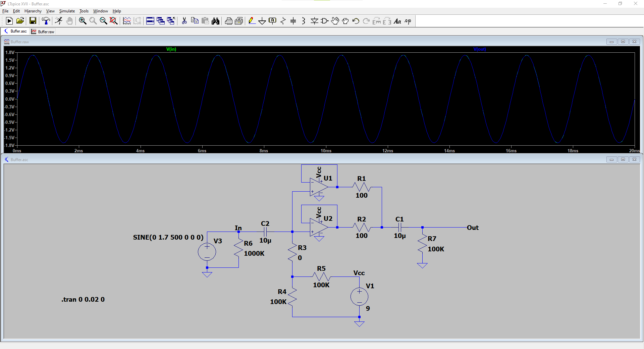This screenshot has height=349, width=644.
Task: Click the Zoom to Fit icon
Action: click(x=114, y=21)
